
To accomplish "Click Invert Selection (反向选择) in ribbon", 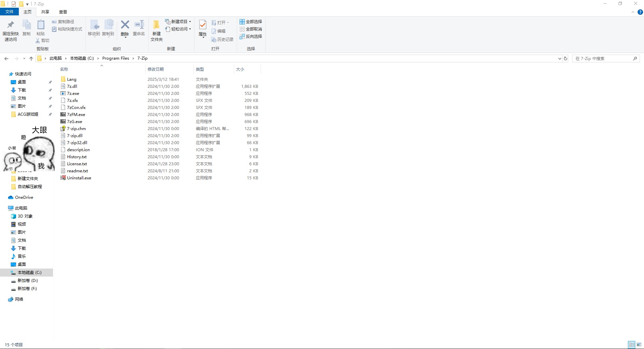I will [251, 37].
